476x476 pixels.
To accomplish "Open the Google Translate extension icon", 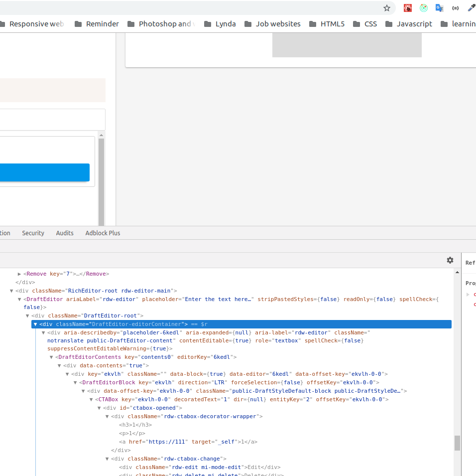I will [x=439, y=8].
